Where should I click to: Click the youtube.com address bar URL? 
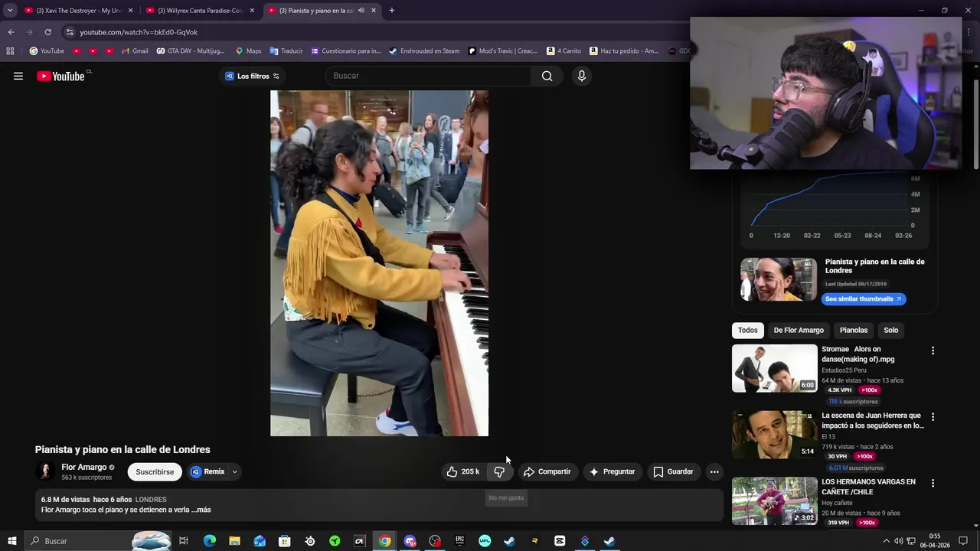139,32
